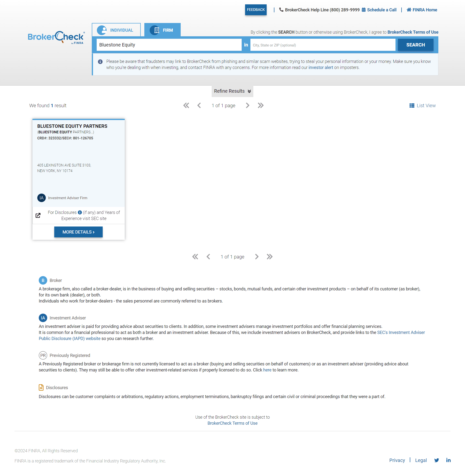Image resolution: width=465 pixels, height=476 pixels.
Task: Click the MORE DETAILS button
Action: click(78, 232)
